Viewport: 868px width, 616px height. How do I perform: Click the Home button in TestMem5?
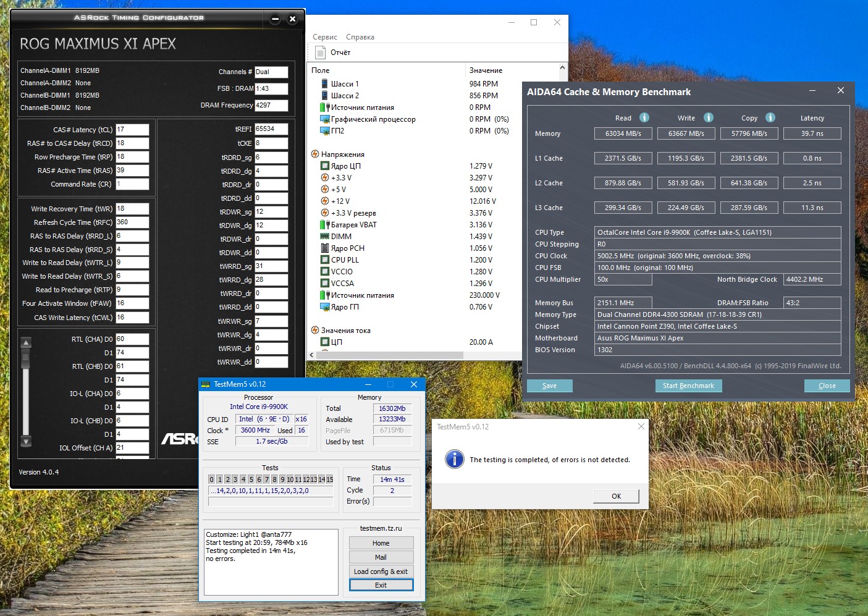[381, 543]
